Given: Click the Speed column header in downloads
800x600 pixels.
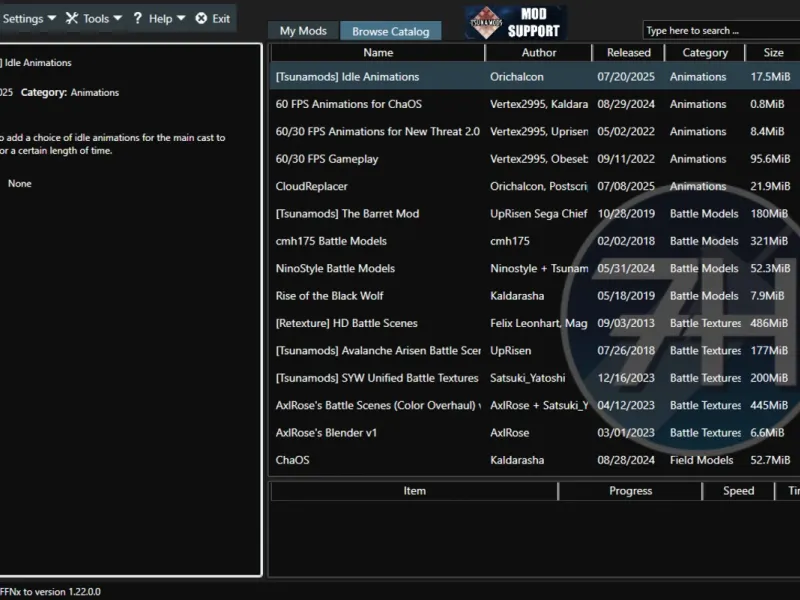Looking at the screenshot, I should [x=738, y=491].
